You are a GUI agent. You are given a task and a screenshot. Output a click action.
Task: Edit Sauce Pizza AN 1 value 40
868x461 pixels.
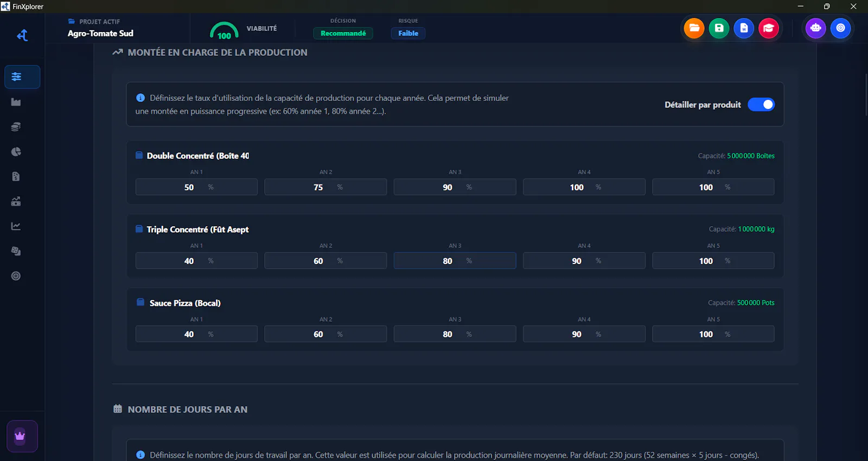point(196,334)
